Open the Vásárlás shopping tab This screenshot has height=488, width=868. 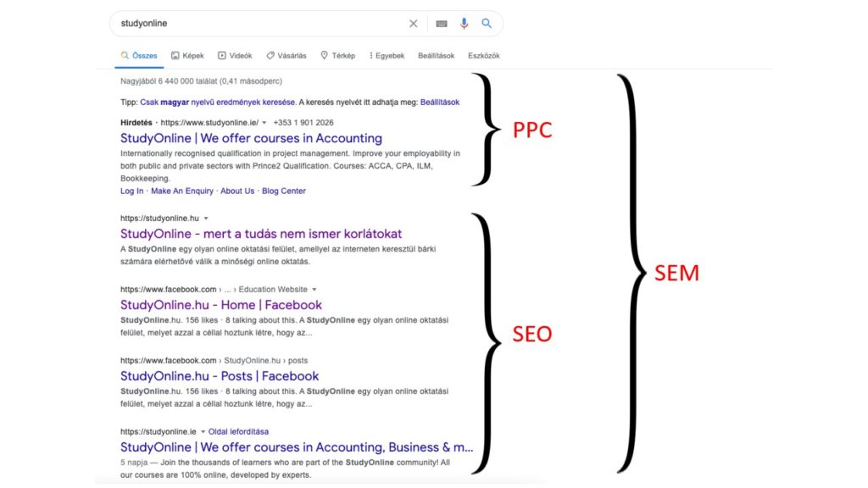287,55
